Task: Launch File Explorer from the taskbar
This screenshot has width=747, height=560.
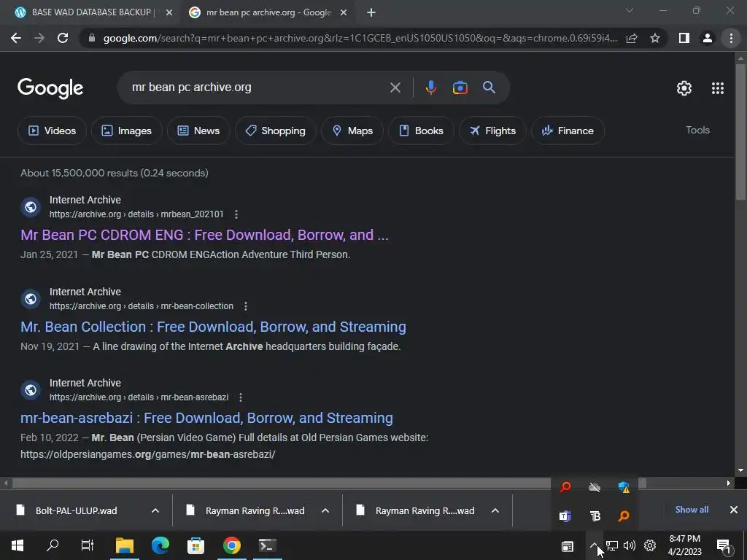Action: click(x=124, y=545)
